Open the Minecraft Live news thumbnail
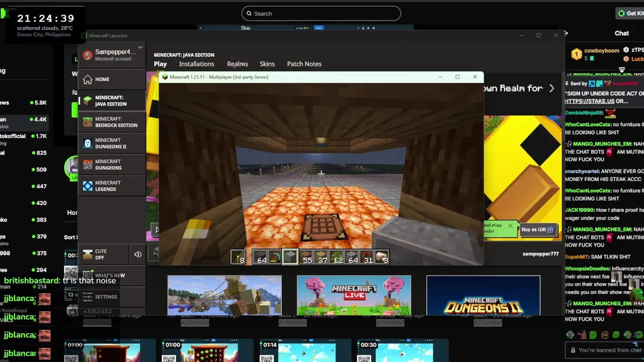Screen dimensions: 644x362 click(x=354, y=295)
